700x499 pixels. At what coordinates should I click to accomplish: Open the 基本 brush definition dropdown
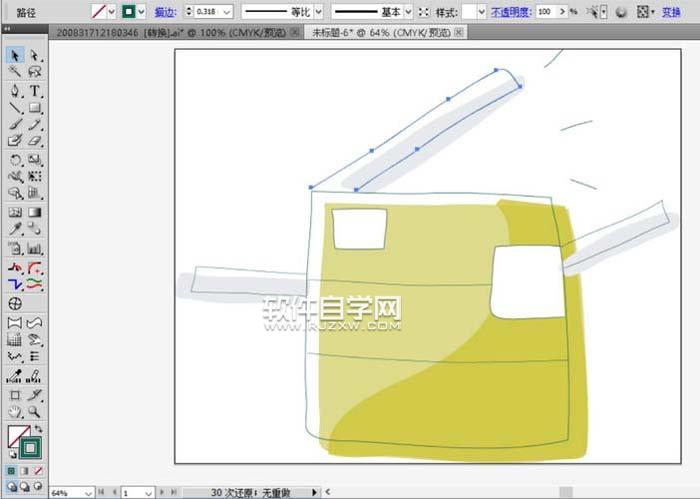click(x=408, y=12)
